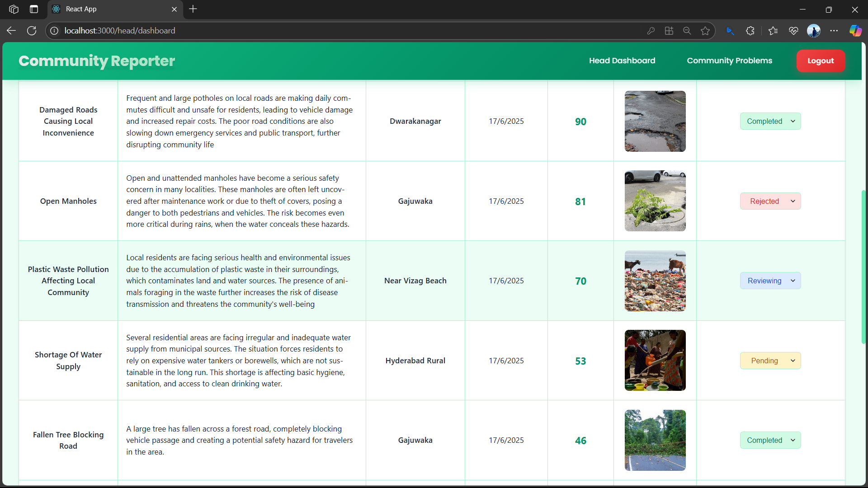The width and height of the screenshot is (868, 488).
Task: Go to the Head Dashboard nav link
Action: pyautogui.click(x=622, y=61)
